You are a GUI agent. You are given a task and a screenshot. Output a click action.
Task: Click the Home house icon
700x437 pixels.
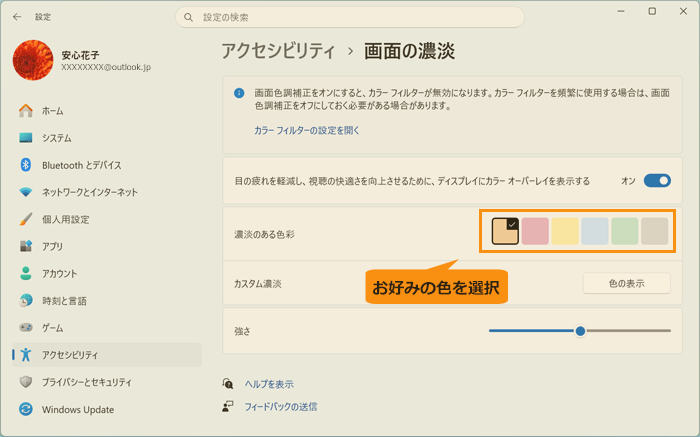pyautogui.click(x=26, y=111)
